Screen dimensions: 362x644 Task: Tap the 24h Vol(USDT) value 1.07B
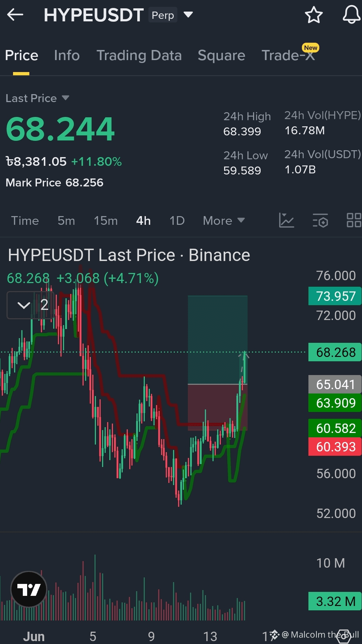pyautogui.click(x=300, y=169)
